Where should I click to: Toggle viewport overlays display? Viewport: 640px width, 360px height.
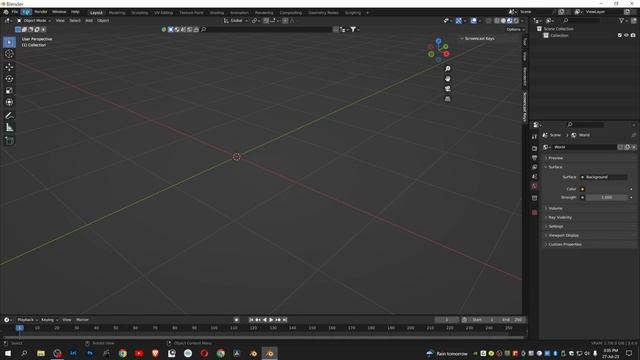(x=473, y=20)
